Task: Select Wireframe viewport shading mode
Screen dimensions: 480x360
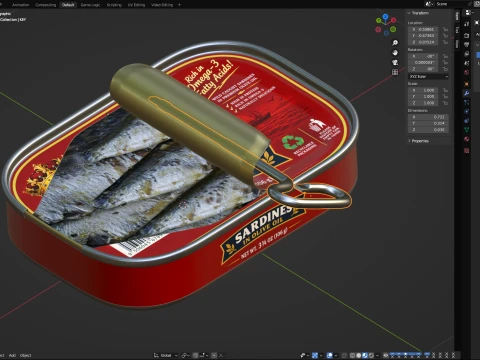Action: pos(352,355)
